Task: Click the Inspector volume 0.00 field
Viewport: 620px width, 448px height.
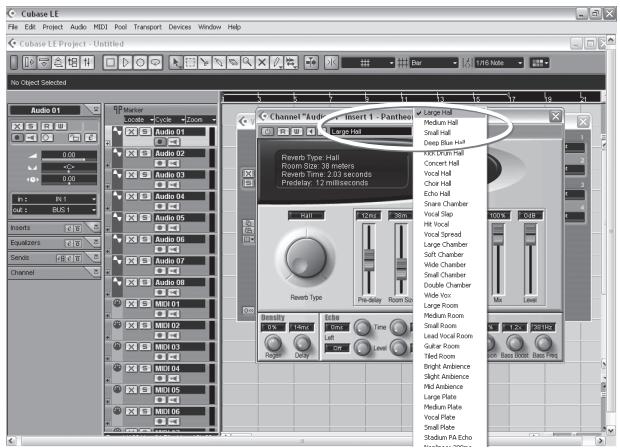Action: coord(69,155)
